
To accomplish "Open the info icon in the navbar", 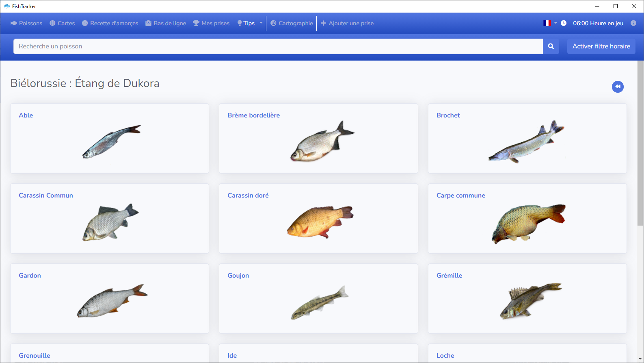I will (x=633, y=23).
